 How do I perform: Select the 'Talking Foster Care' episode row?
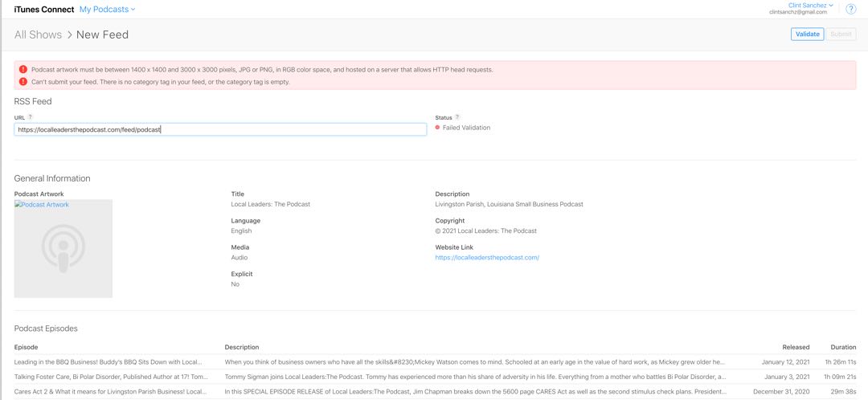pyautogui.click(x=435, y=377)
